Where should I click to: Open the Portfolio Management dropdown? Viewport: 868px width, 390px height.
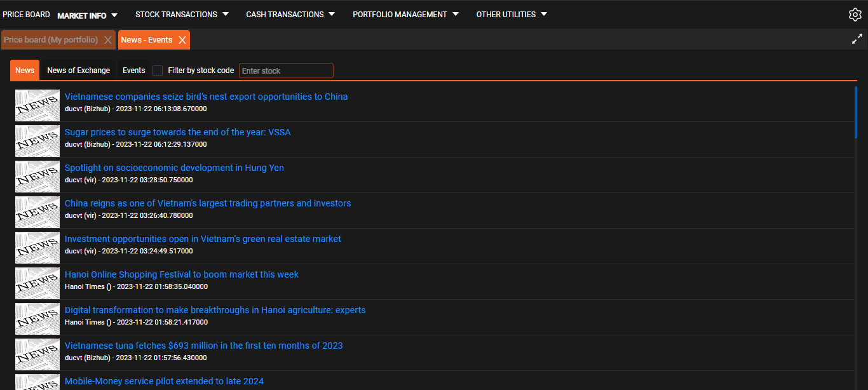(405, 15)
